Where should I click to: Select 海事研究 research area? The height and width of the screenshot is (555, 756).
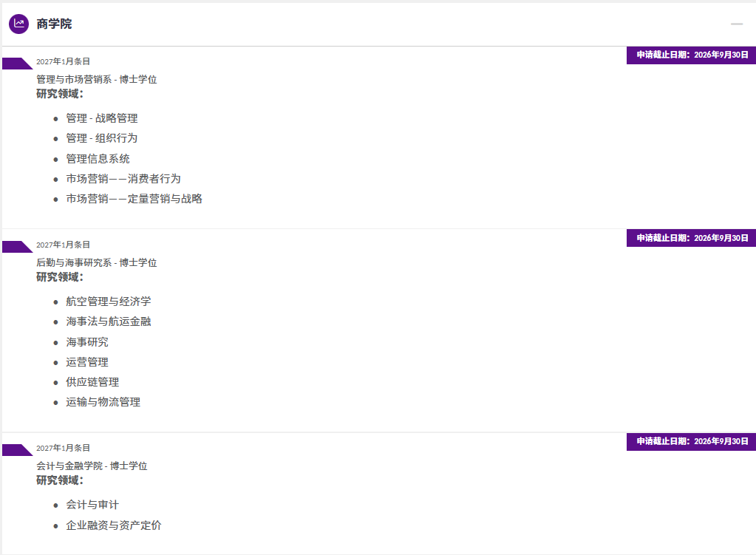click(x=87, y=342)
